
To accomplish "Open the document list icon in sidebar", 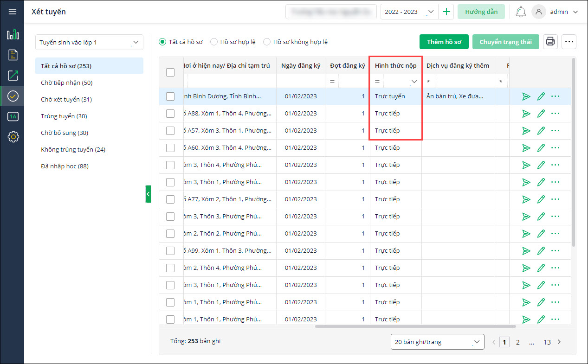I will (x=13, y=55).
